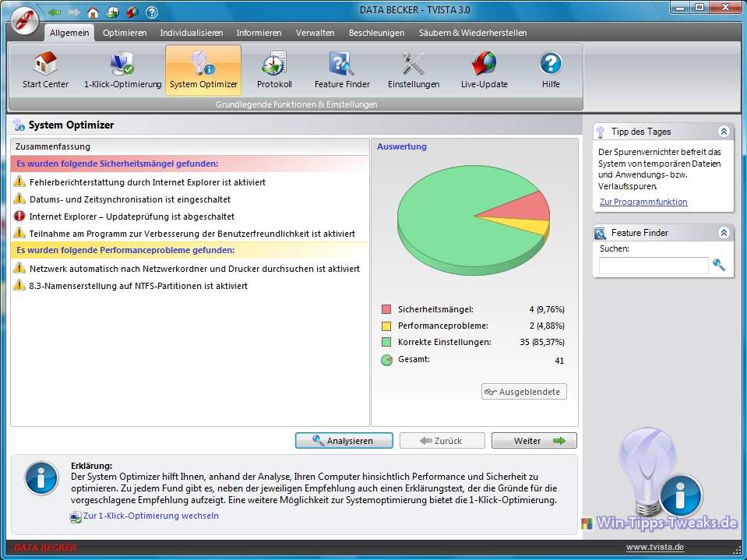747x560 pixels.
Task: Click warning icon beside Fehlerberichterstattung entry
Action: pyautogui.click(x=19, y=181)
